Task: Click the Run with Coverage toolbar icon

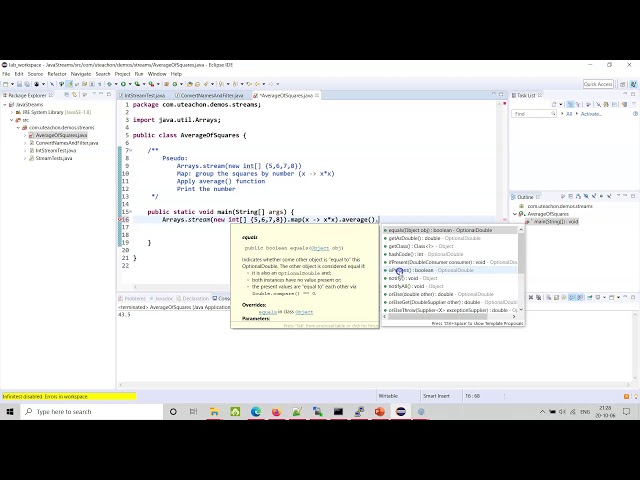Action: (x=137, y=84)
